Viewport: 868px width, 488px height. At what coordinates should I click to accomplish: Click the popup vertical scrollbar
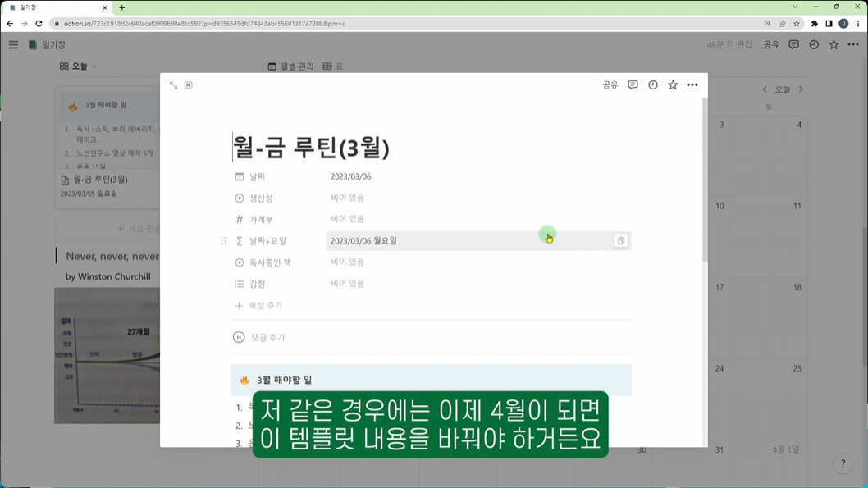click(705, 180)
